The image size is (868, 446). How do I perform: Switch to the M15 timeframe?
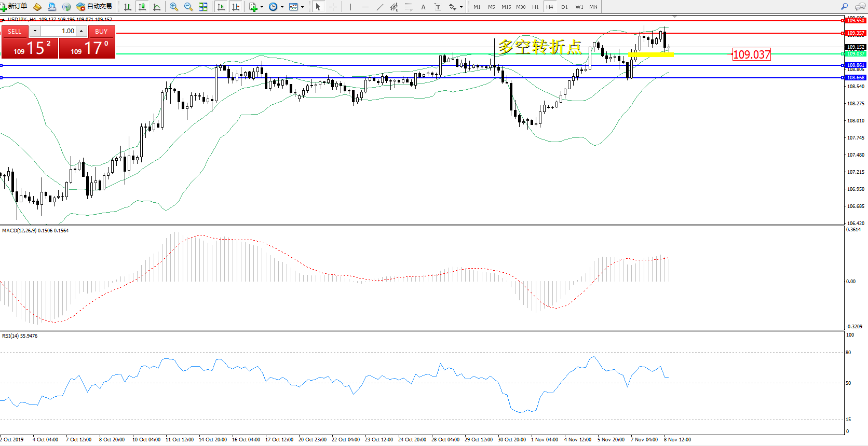[x=506, y=7]
